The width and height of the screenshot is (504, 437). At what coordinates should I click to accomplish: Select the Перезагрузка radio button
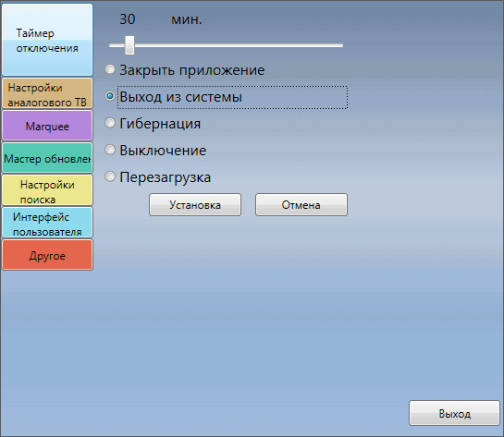tap(110, 176)
